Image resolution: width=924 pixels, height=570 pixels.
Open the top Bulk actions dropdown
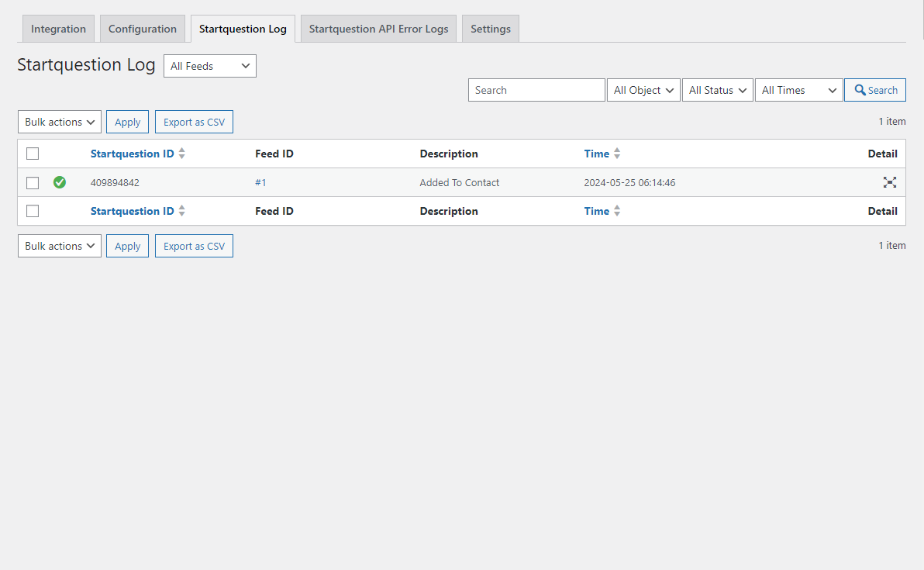[60, 122]
